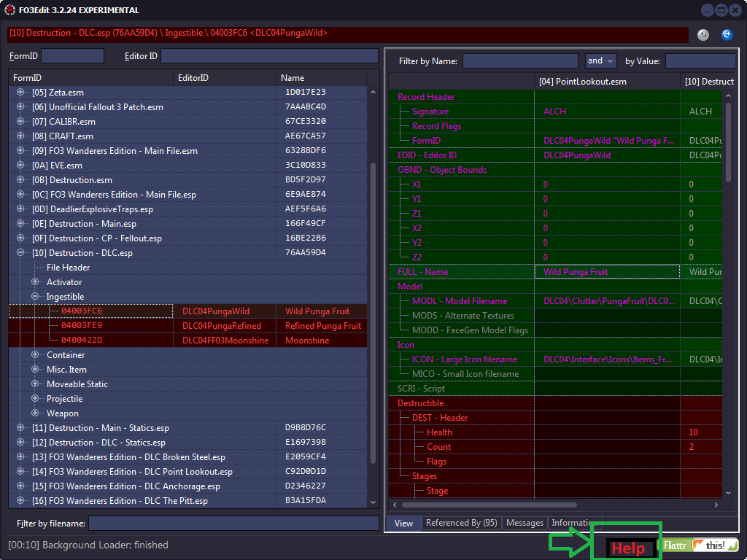Click the blue forward navigation icon

point(727,35)
